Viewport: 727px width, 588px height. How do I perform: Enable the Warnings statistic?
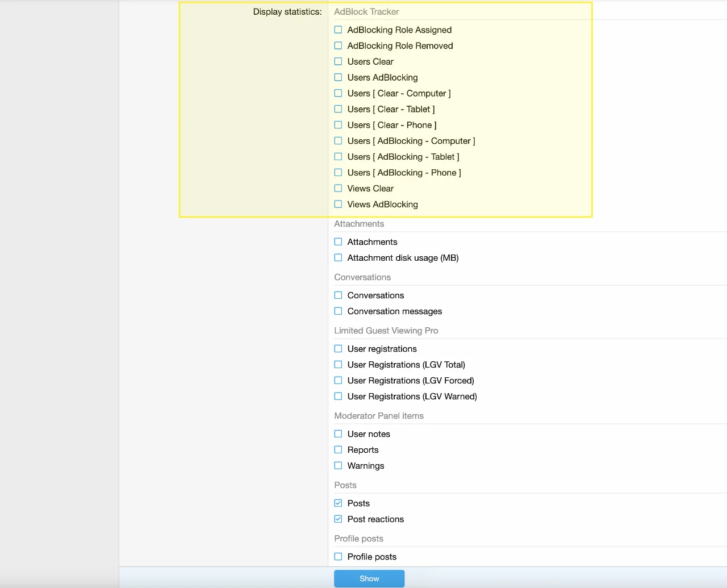339,466
